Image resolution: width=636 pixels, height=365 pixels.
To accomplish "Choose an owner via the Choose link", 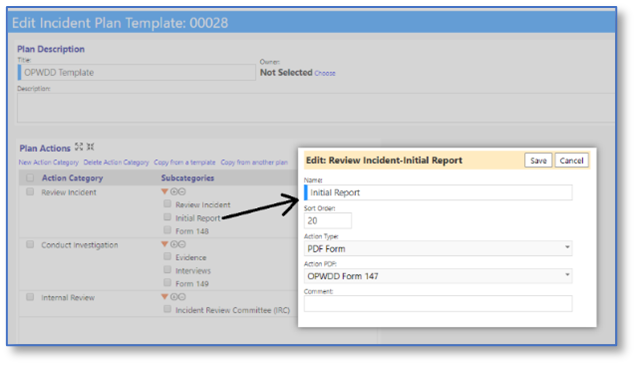I will point(325,73).
